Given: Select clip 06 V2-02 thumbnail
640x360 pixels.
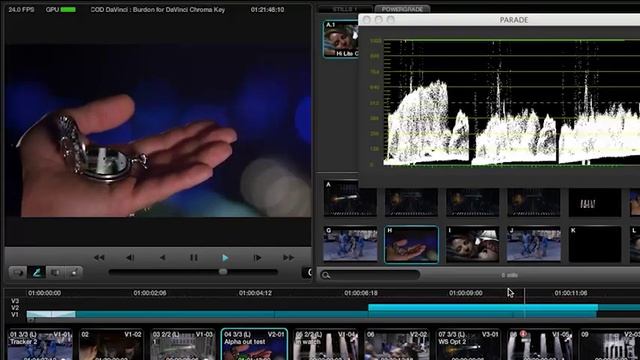Looking at the screenshot, I should pyautogui.click(x=397, y=344).
